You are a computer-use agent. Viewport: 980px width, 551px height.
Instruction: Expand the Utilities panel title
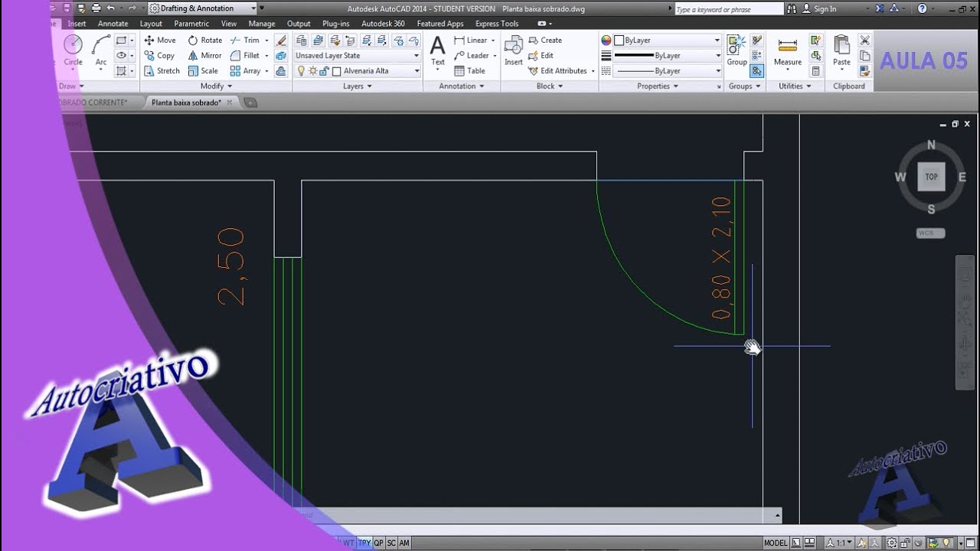[795, 86]
